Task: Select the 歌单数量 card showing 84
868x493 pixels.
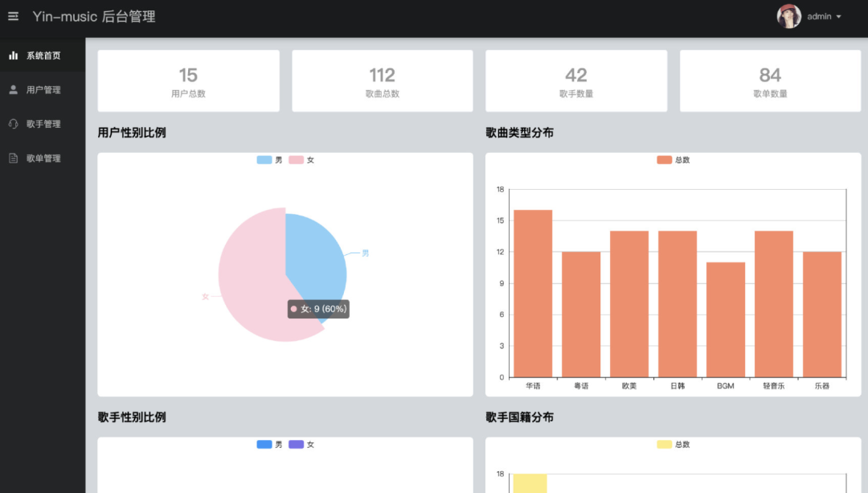Action: click(770, 81)
